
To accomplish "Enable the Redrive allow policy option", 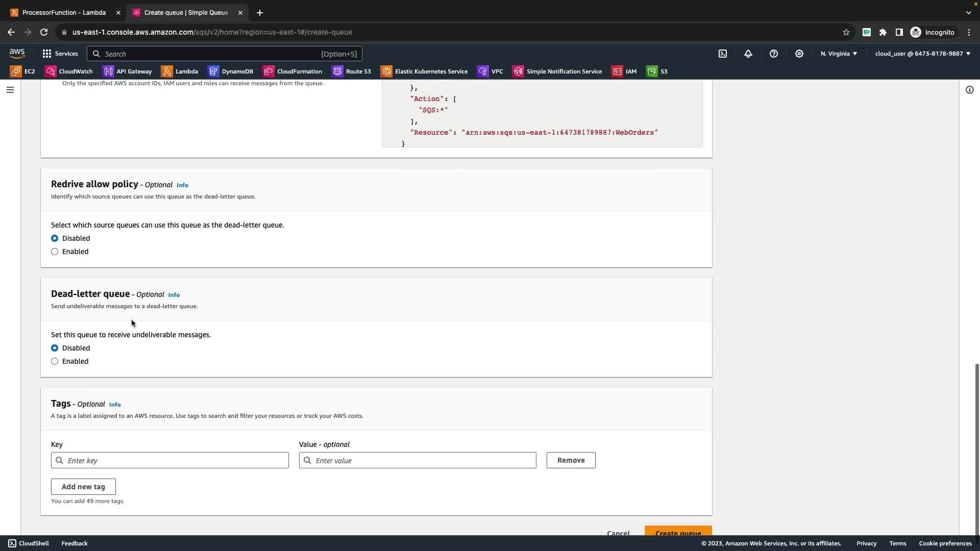I will click(x=55, y=252).
